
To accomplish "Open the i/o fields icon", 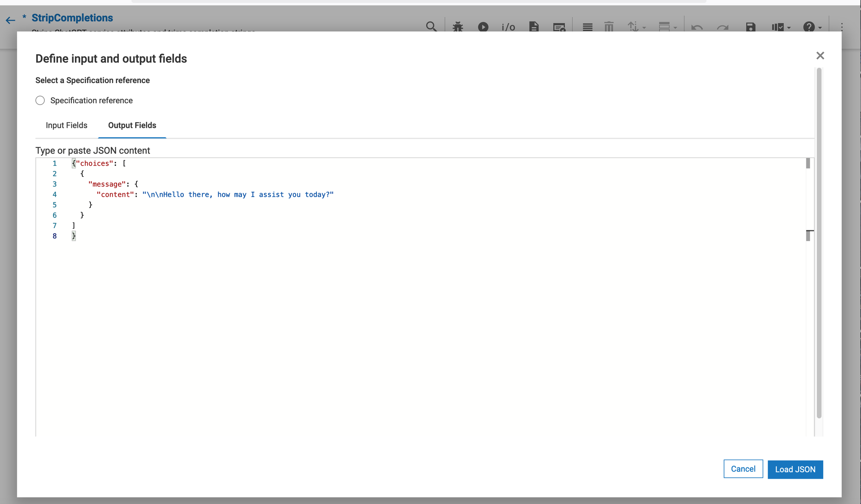I will [508, 27].
